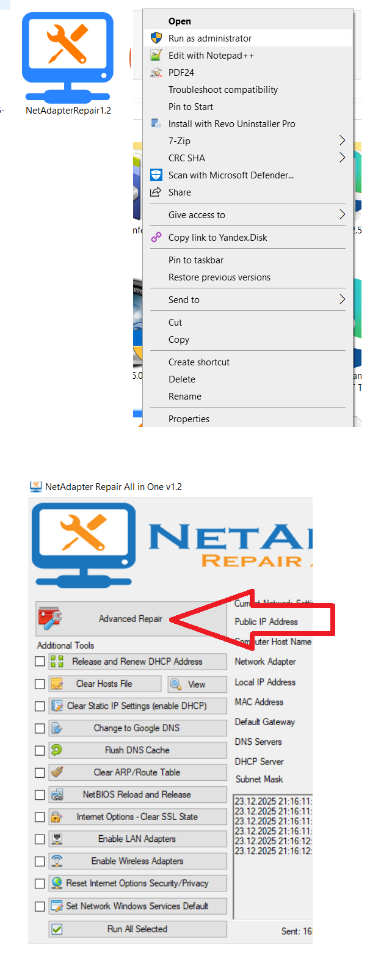392x980 pixels.
Task: Click the Clear Hosts File button
Action: pos(104,684)
